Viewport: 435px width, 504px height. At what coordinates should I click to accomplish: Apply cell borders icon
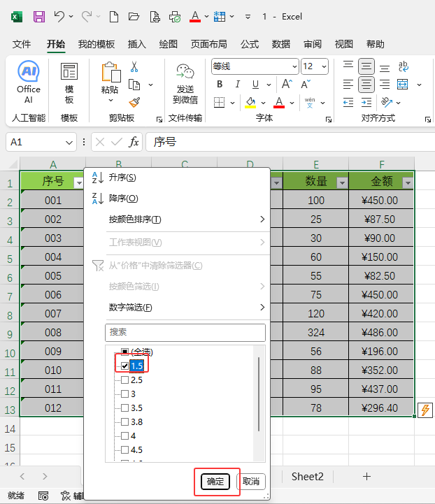[220, 103]
